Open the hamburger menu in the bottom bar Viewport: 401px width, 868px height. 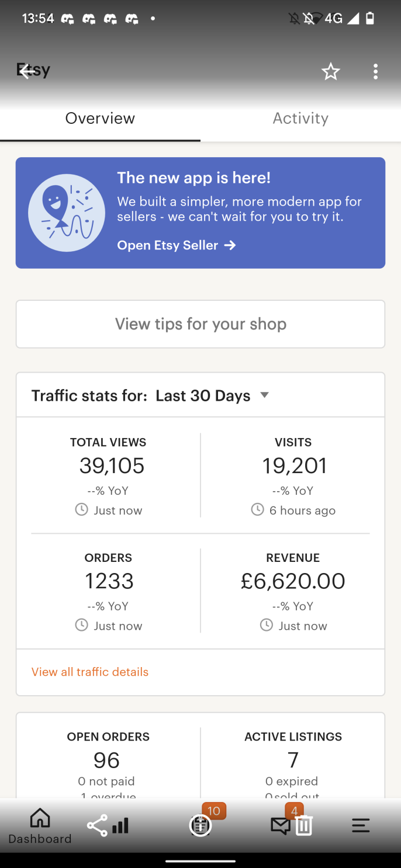pos(361,825)
